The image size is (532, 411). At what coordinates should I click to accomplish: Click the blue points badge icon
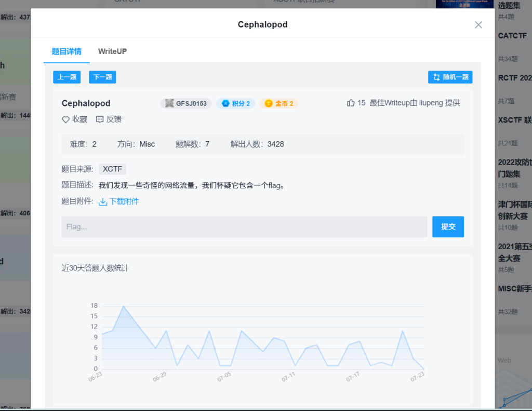pyautogui.click(x=225, y=103)
